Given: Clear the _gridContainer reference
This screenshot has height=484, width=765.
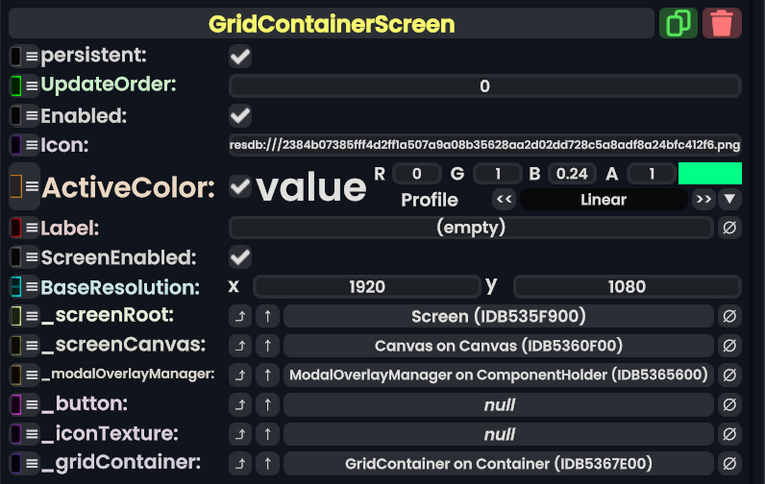Looking at the screenshot, I should (729, 463).
